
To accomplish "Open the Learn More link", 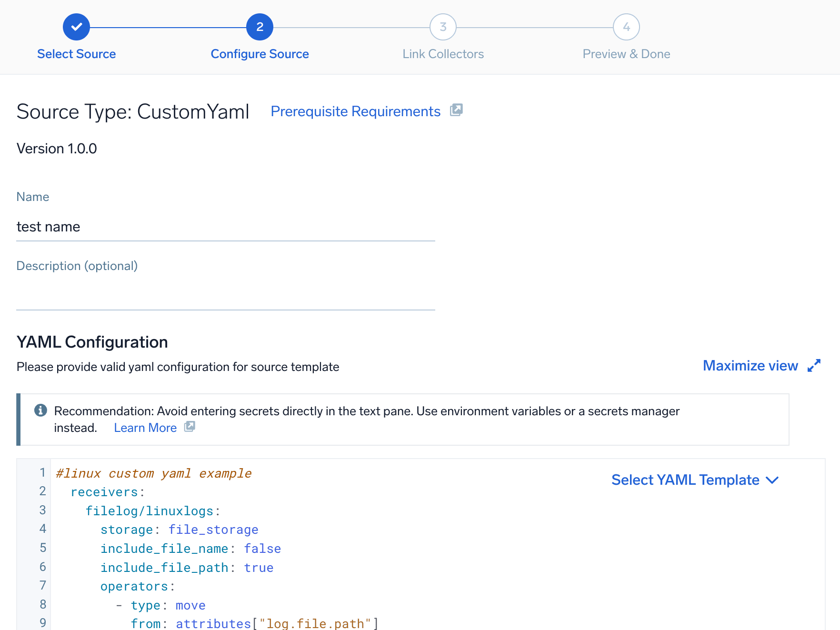I will (x=145, y=427).
